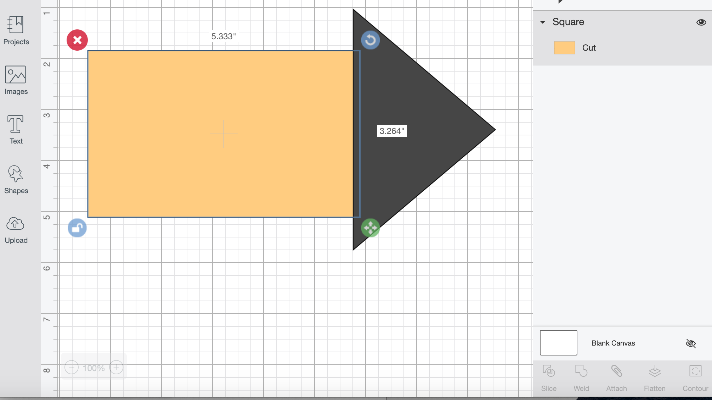Viewport: 712px width, 400px height.
Task: Click the Flatten tool
Action: pyautogui.click(x=654, y=378)
